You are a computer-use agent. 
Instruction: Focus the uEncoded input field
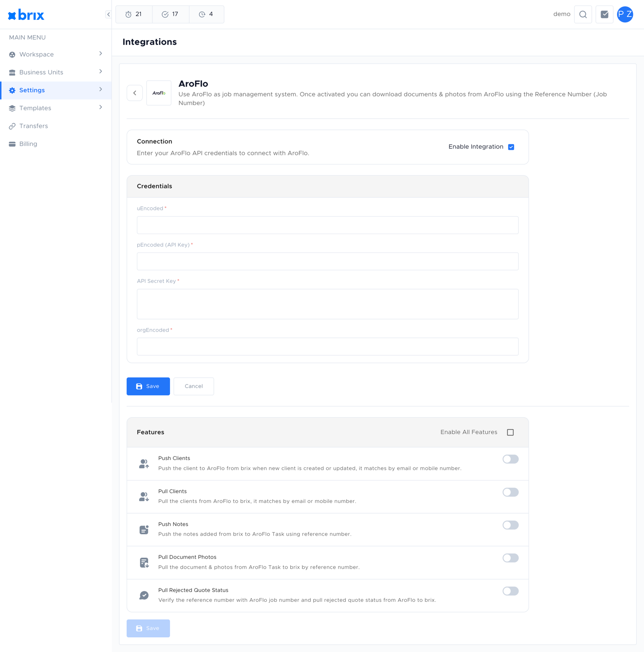click(327, 225)
